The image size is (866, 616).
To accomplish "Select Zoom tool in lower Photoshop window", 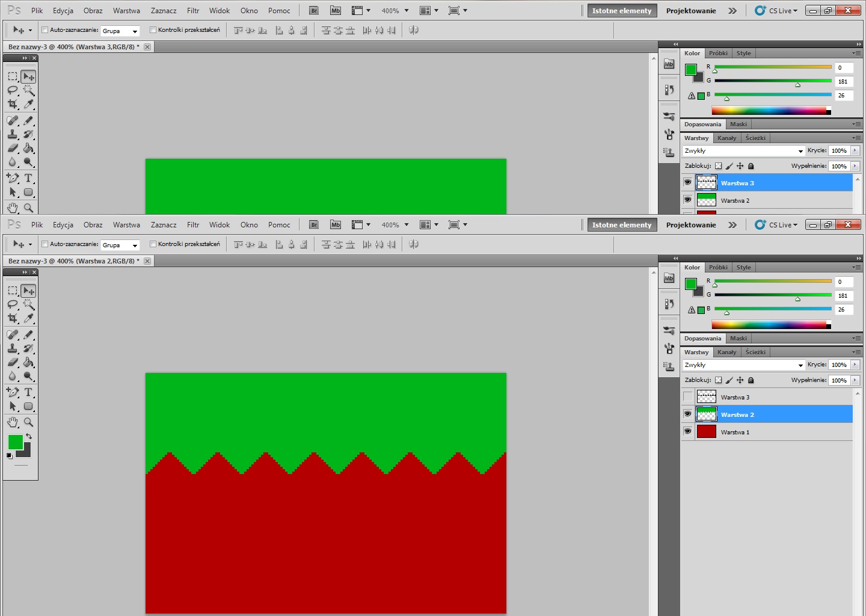I will 28,422.
